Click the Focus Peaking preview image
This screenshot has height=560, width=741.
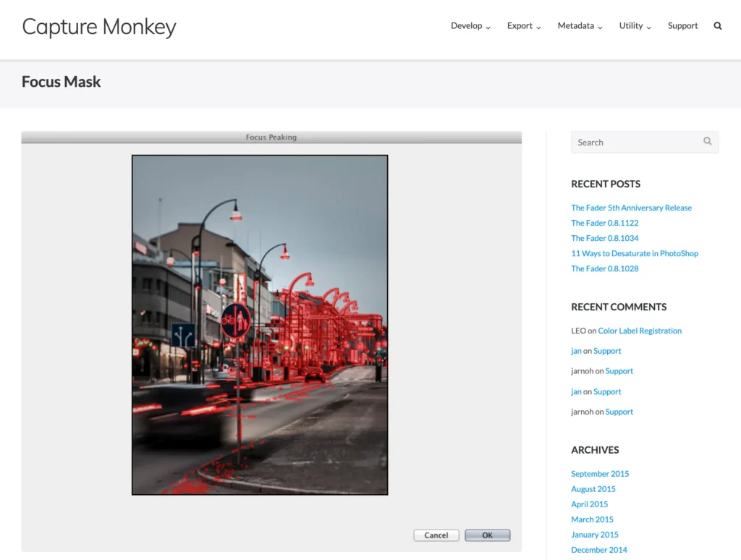point(260,325)
